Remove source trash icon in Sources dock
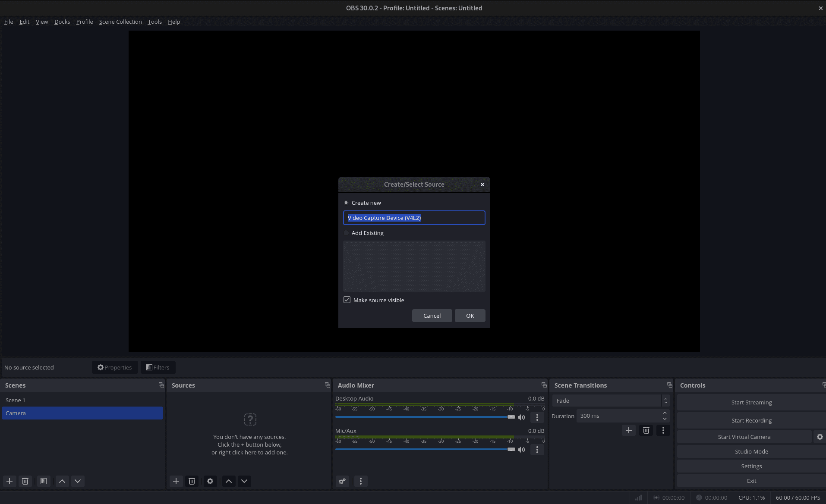Viewport: 826px width, 504px height. click(192, 481)
